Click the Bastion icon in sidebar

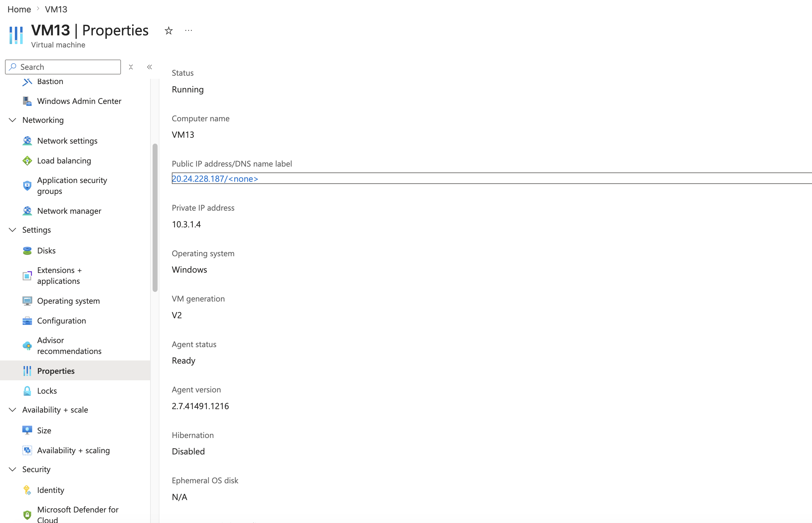point(27,82)
